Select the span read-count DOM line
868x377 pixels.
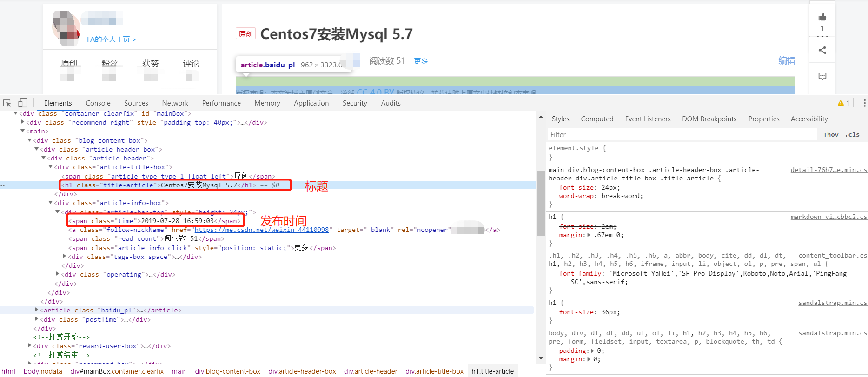(x=146, y=238)
